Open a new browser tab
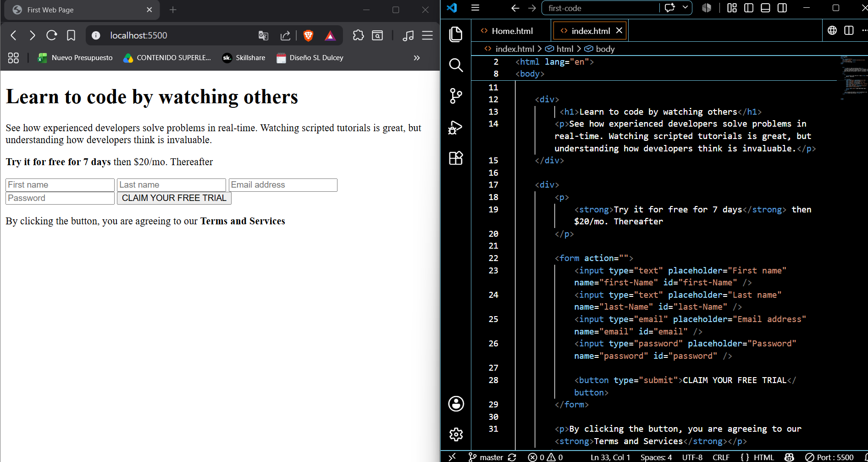 coord(173,10)
